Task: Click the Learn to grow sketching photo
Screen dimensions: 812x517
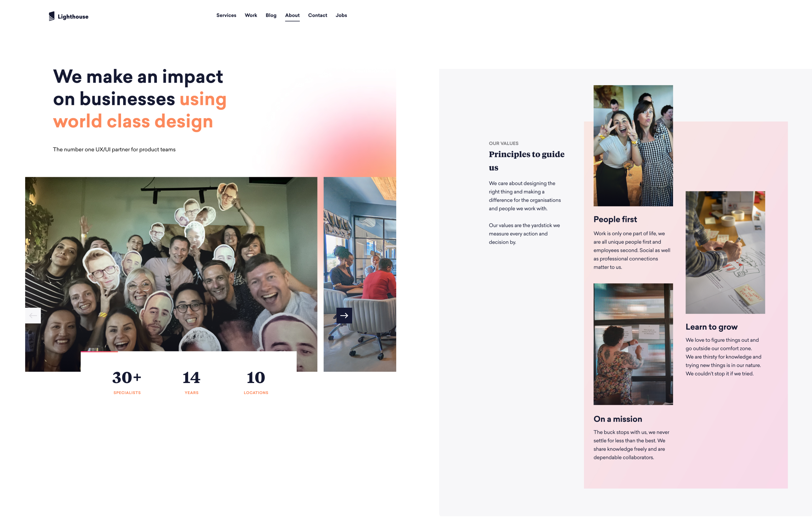Action: (x=725, y=253)
